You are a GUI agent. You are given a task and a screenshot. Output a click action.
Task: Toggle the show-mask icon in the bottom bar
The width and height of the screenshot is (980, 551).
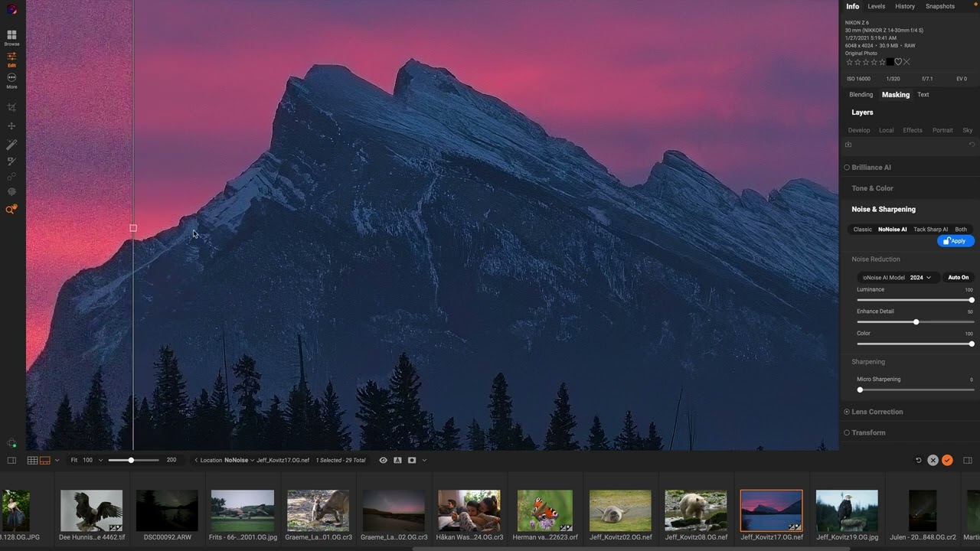412,460
